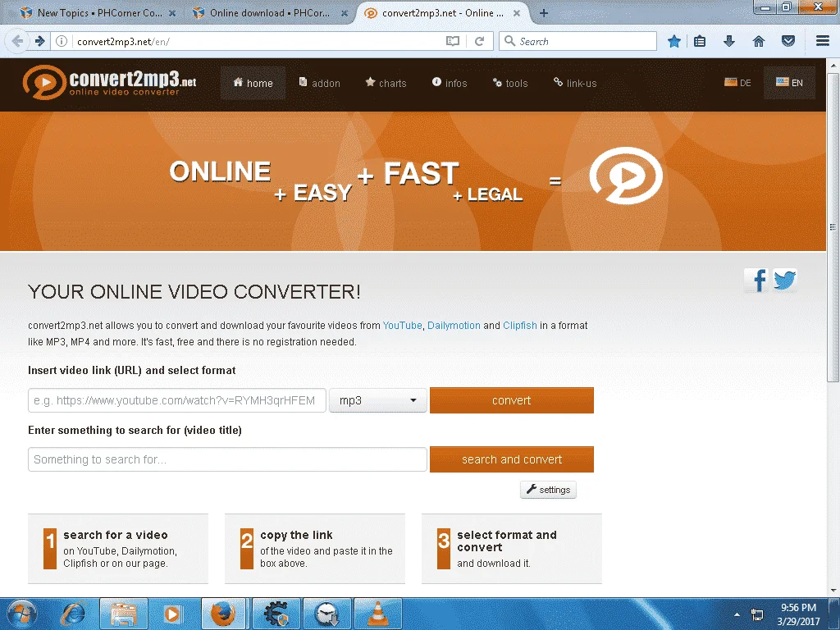The width and height of the screenshot is (840, 630).
Task: Show bookmarks list icon in toolbar
Action: tap(700, 41)
